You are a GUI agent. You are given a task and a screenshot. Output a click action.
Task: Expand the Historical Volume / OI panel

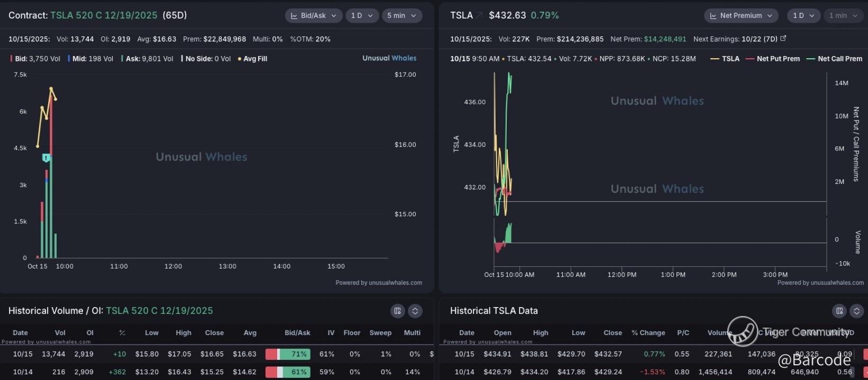(x=415, y=311)
